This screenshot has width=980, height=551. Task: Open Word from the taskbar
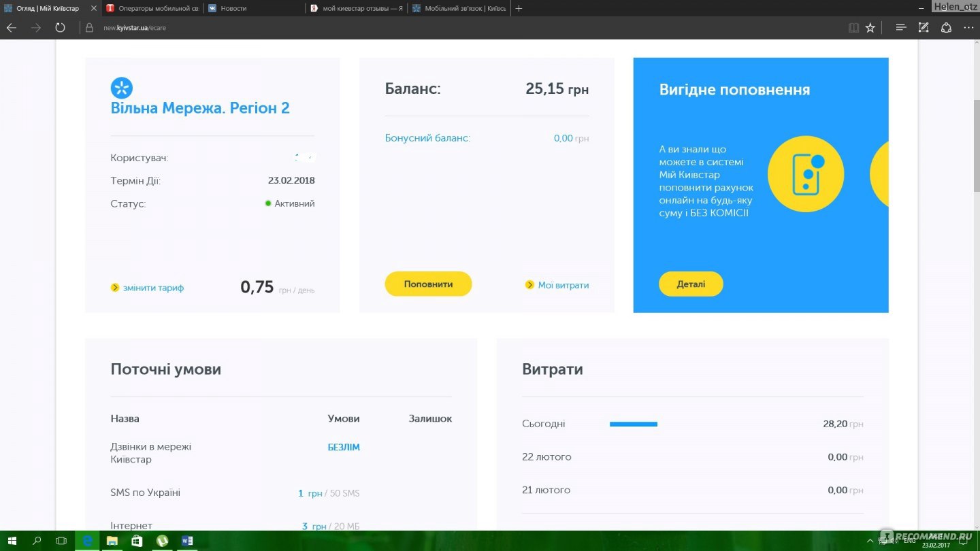tap(187, 541)
